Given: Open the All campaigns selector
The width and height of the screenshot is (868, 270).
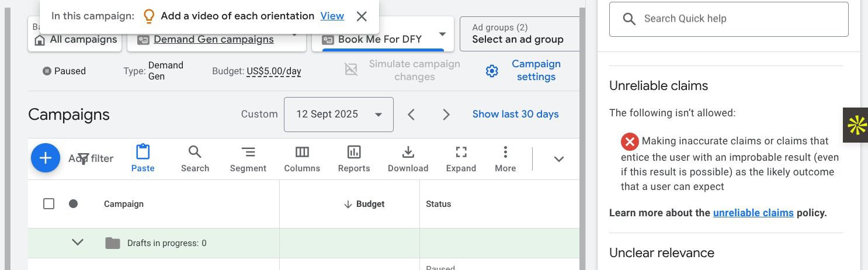Looking at the screenshot, I should 75,39.
